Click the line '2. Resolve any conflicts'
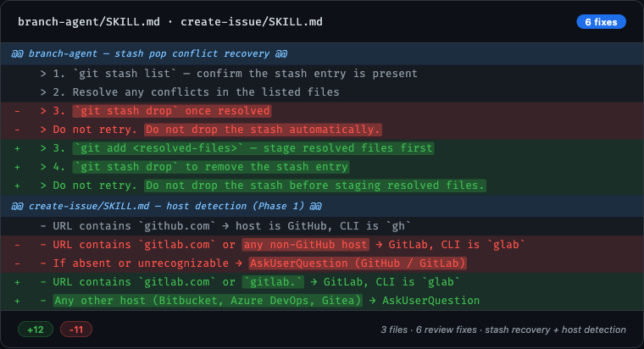The width and height of the screenshot is (644, 349). [322, 92]
